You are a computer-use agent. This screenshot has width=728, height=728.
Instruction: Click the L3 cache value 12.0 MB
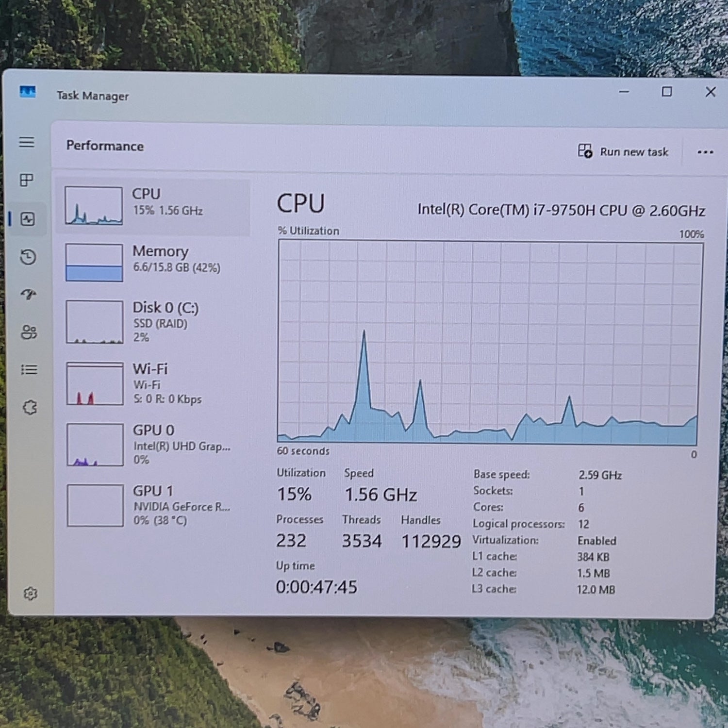[x=596, y=590]
